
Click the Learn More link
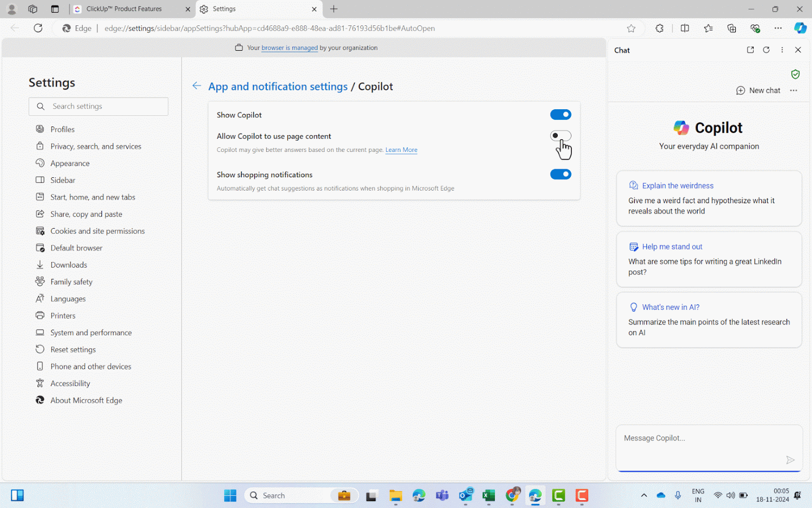click(401, 150)
